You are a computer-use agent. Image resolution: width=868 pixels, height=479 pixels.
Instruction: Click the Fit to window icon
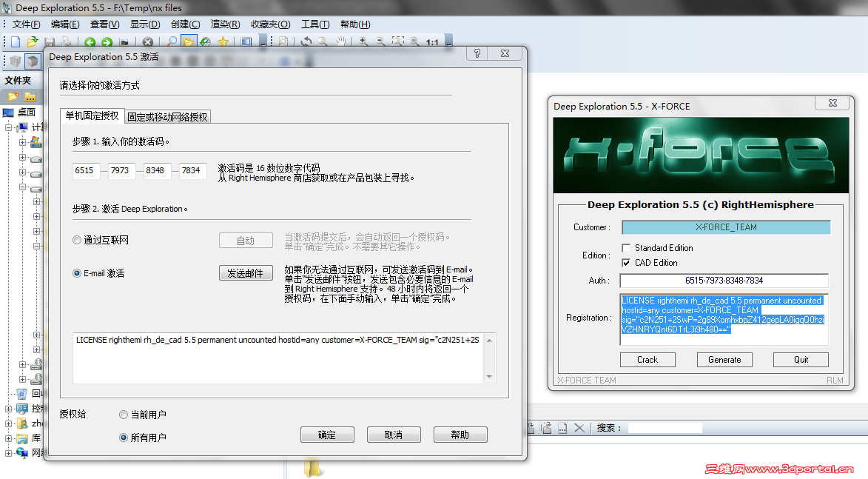click(x=397, y=41)
